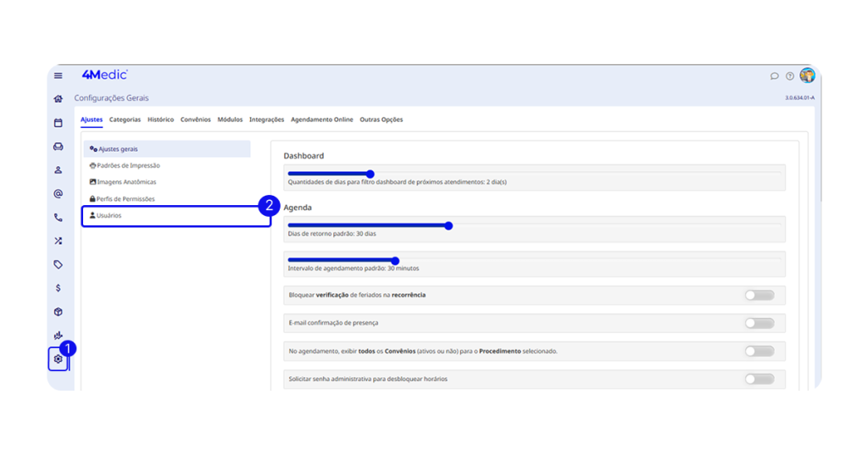Switch to the Integrações tab
This screenshot has height=455, width=868.
266,119
